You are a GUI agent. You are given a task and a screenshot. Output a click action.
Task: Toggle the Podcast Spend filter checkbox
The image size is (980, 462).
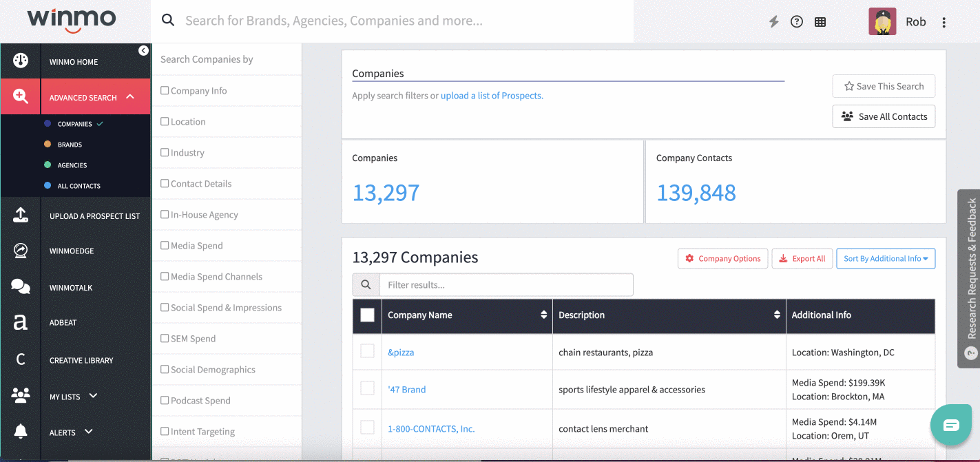coord(165,400)
